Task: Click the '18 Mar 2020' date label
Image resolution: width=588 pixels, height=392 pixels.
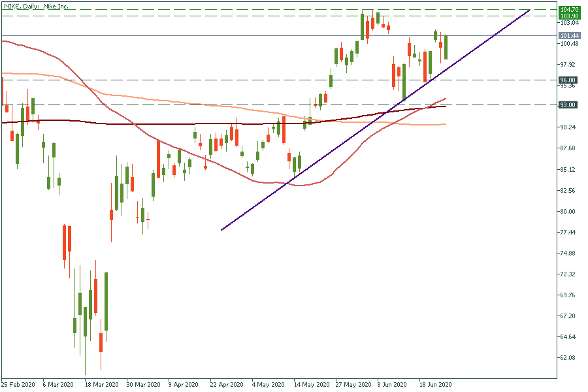Action: click(101, 385)
